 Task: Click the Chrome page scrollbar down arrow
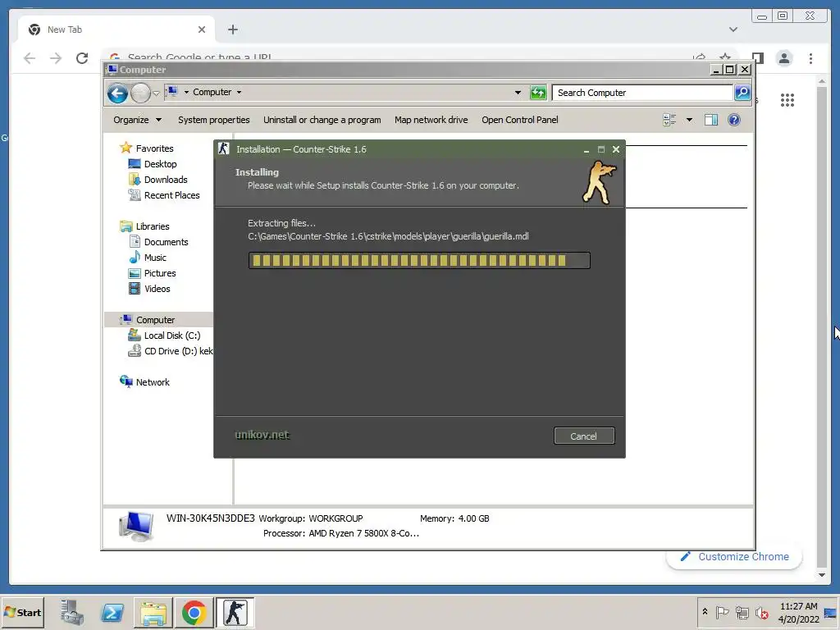(822, 575)
